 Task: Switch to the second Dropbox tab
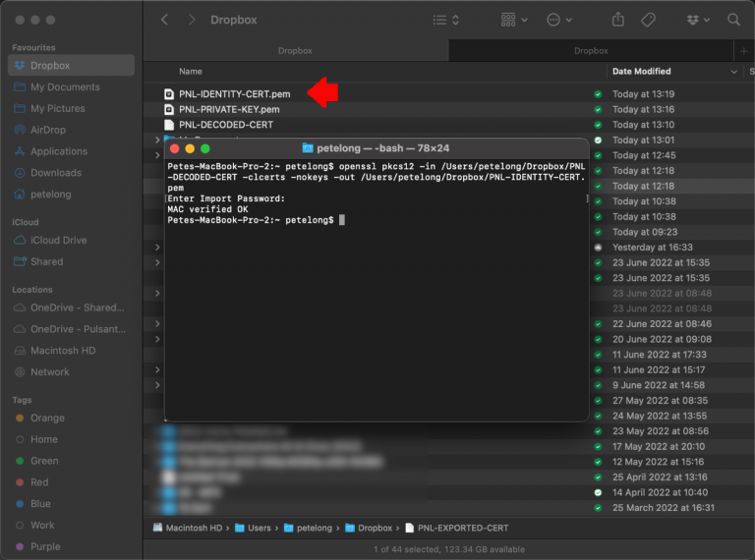coord(591,50)
